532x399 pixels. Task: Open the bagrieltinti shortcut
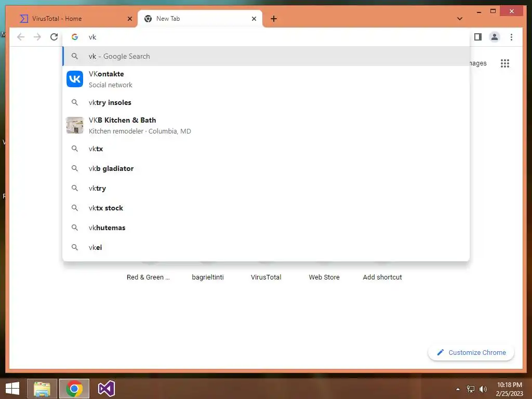(208, 277)
